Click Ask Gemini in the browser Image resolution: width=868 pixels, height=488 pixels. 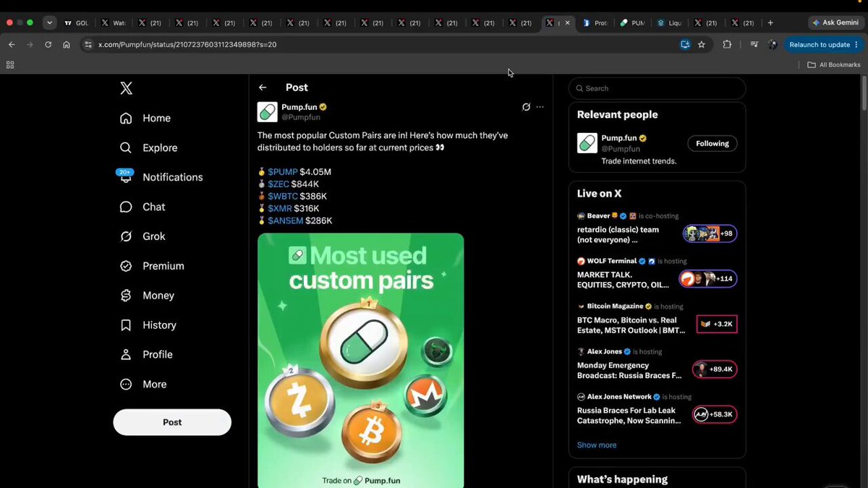834,22
